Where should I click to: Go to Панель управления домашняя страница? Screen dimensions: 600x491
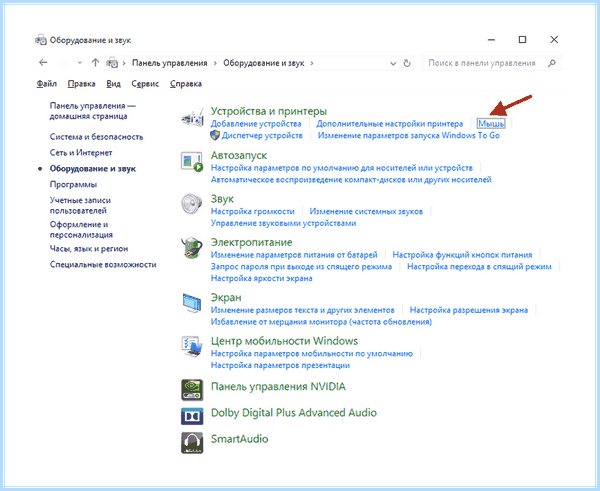(93, 111)
